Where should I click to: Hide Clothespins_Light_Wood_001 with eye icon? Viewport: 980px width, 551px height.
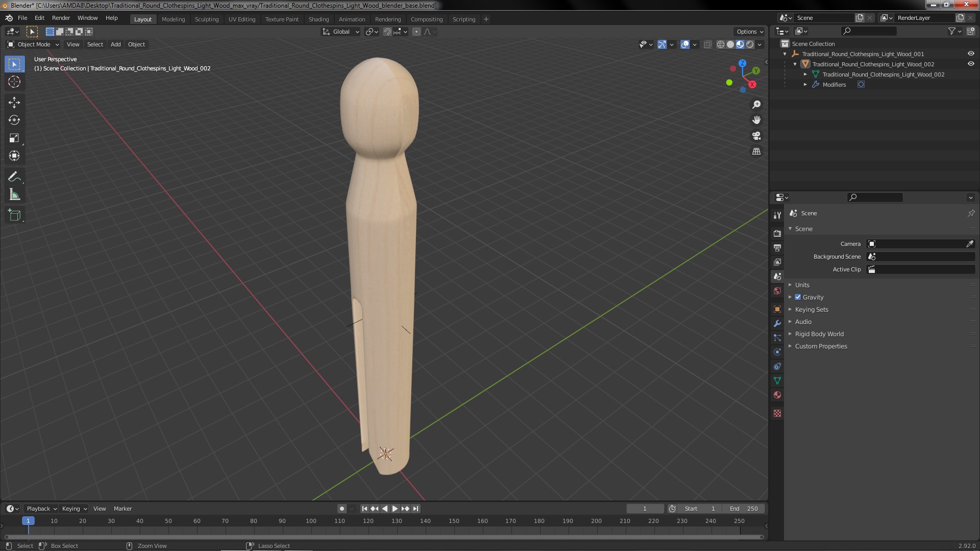[970, 54]
